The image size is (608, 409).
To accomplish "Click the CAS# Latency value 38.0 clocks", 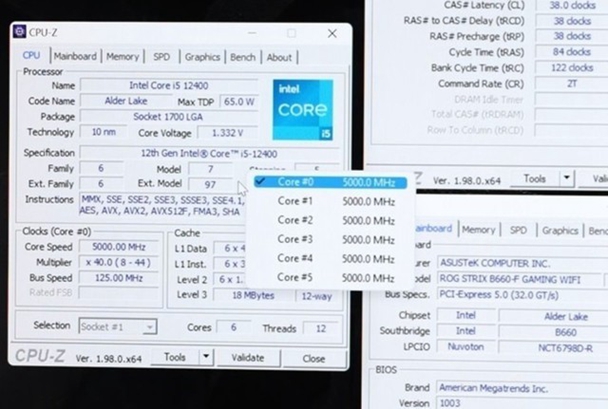I will 572,5.
